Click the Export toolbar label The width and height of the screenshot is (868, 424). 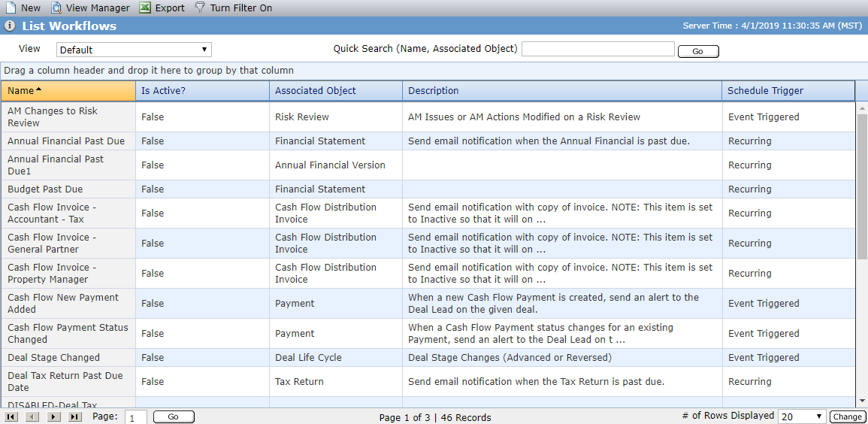click(x=170, y=8)
